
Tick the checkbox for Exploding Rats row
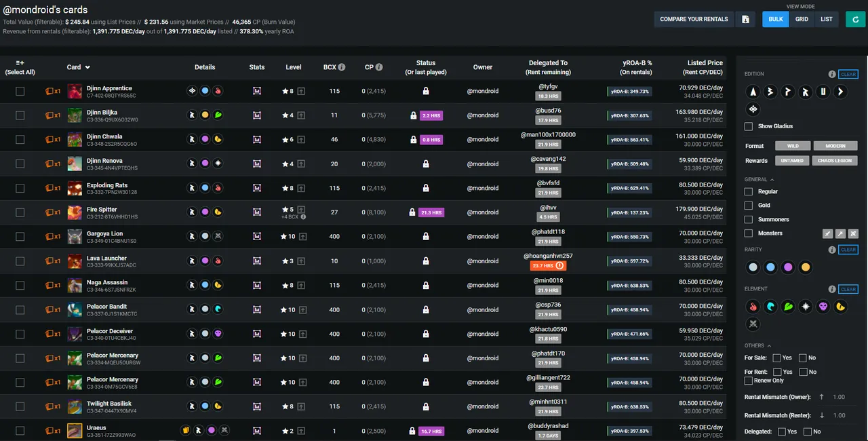[x=20, y=188]
